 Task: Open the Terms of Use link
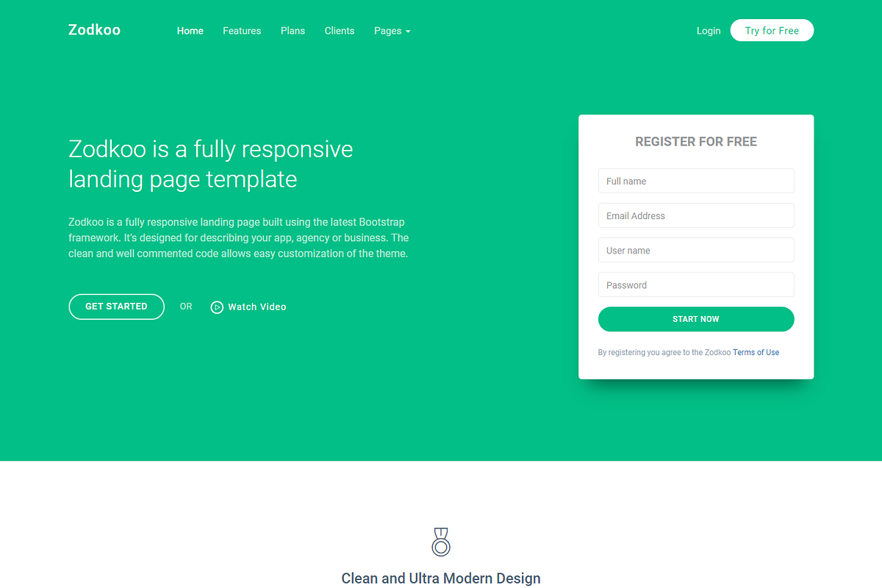[x=756, y=352]
